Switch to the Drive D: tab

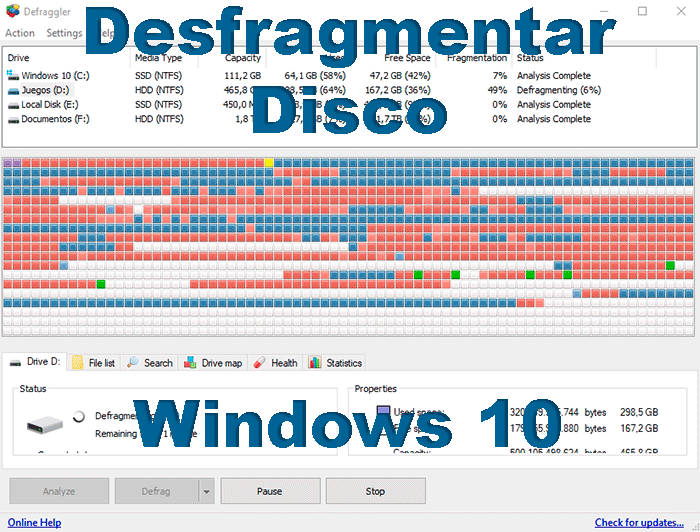click(35, 362)
